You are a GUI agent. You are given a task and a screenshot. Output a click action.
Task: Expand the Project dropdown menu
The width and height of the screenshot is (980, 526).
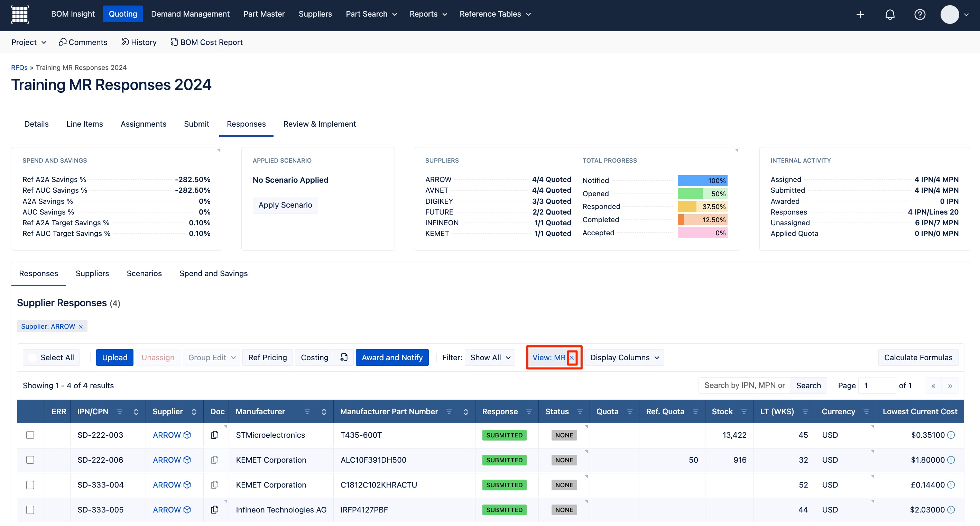[29, 42]
